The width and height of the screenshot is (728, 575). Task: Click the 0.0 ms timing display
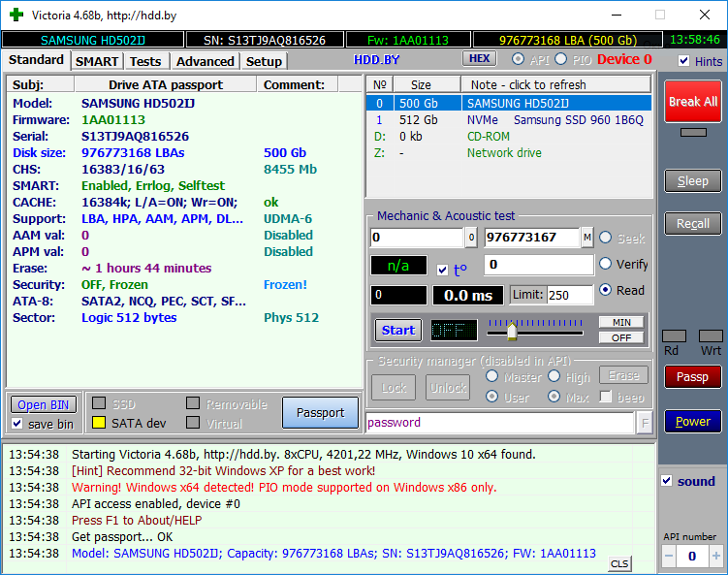tap(468, 296)
